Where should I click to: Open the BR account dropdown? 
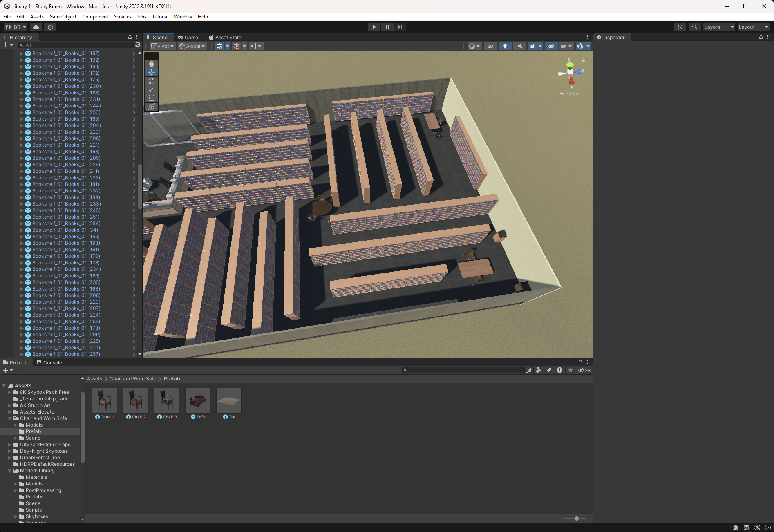click(x=16, y=27)
